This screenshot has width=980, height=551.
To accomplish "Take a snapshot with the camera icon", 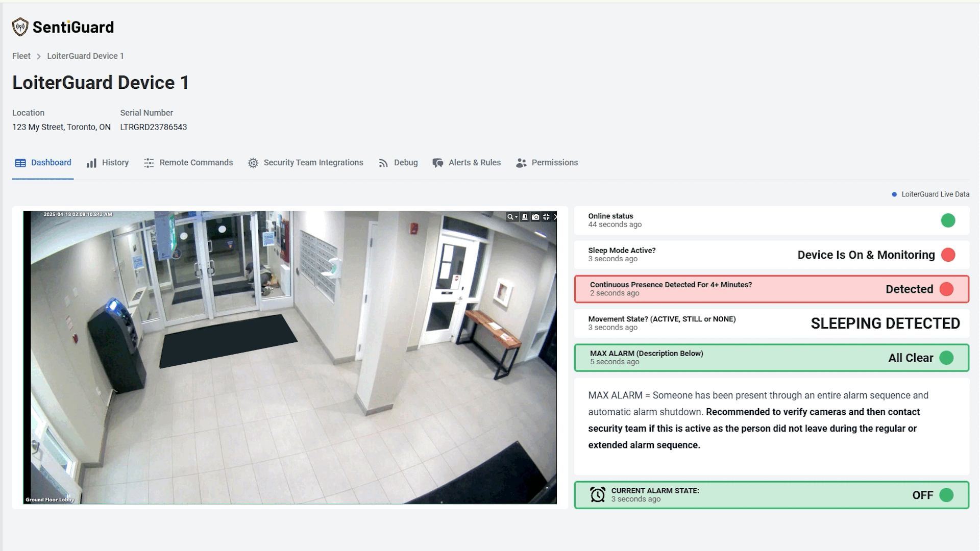I will pyautogui.click(x=535, y=217).
